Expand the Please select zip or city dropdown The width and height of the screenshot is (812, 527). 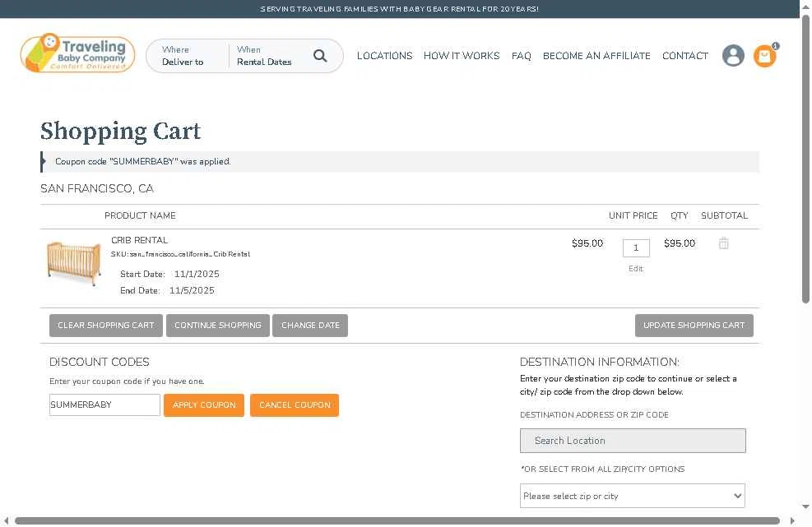click(633, 496)
